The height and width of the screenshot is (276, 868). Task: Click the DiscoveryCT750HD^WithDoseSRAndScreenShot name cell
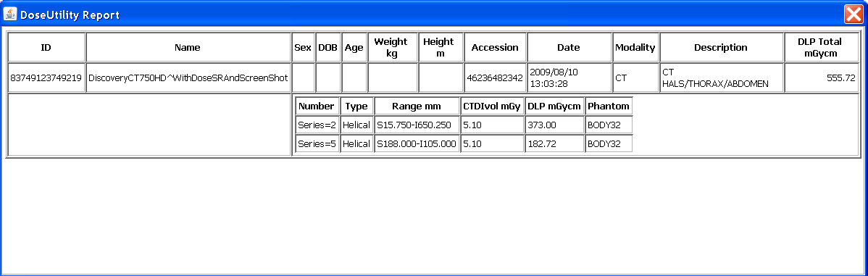[x=188, y=78]
